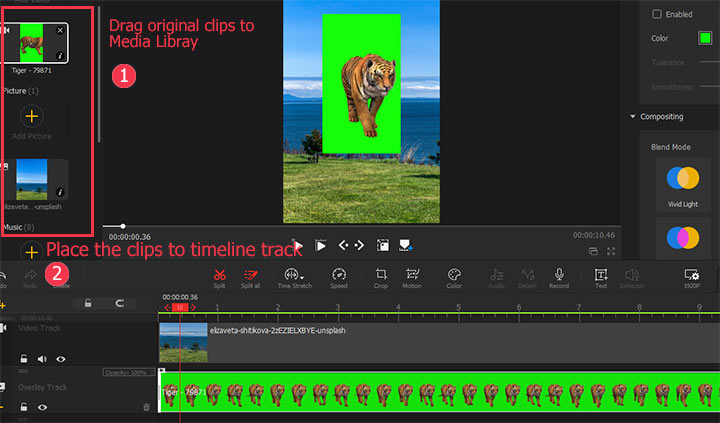Select the elizaveta-shitikova clip on Video Track

(x=439, y=343)
